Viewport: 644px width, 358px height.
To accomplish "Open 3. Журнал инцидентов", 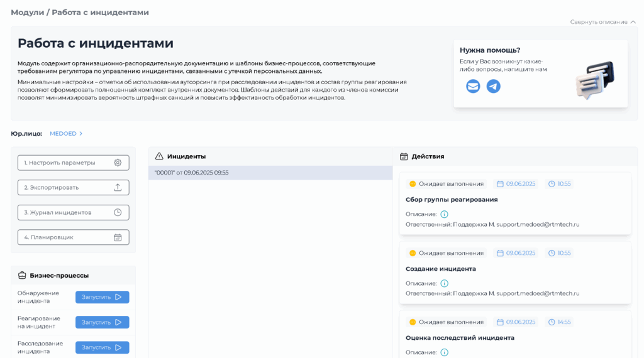I will click(x=73, y=212).
